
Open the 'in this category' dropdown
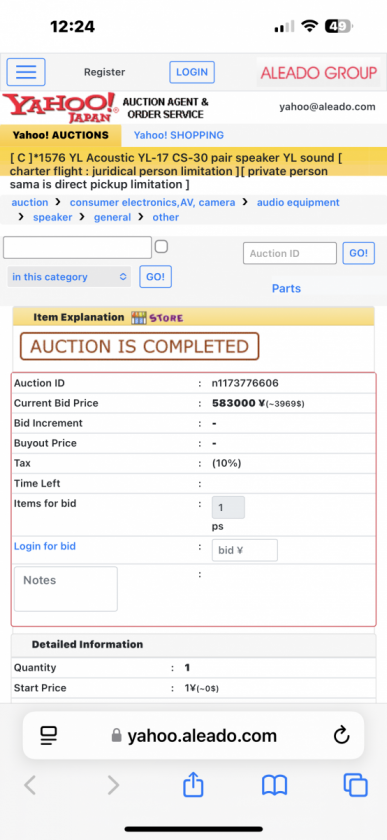pyautogui.click(x=69, y=277)
